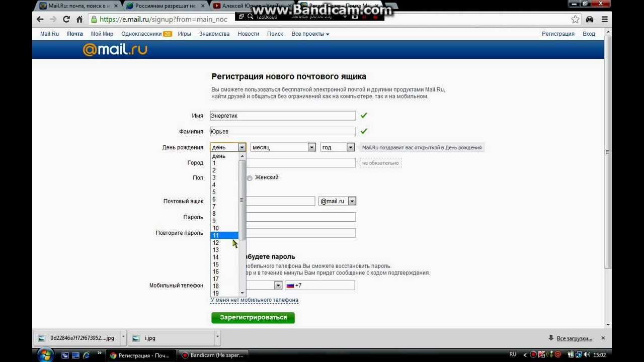This screenshot has width=644, height=362.
Task: Show hidden tray icons arrow
Action: point(525,354)
